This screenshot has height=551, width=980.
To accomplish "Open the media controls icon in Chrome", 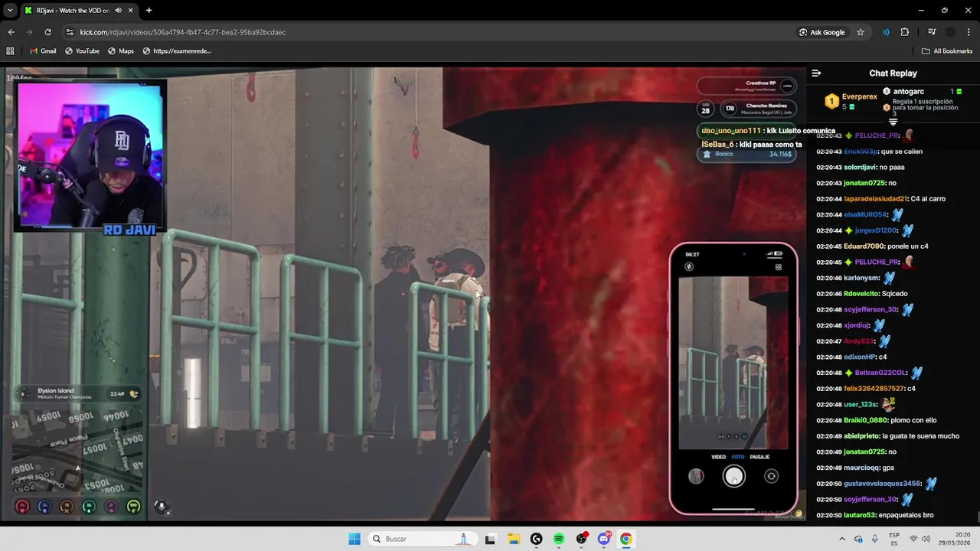I will coord(932,32).
